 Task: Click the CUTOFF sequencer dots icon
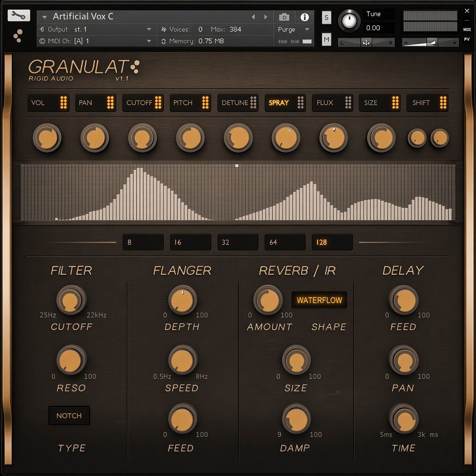(158, 103)
